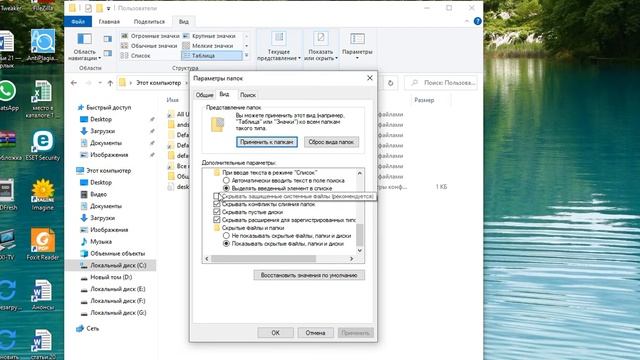Open WhatsApp desktop shortcut

pyautogui.click(x=7, y=96)
